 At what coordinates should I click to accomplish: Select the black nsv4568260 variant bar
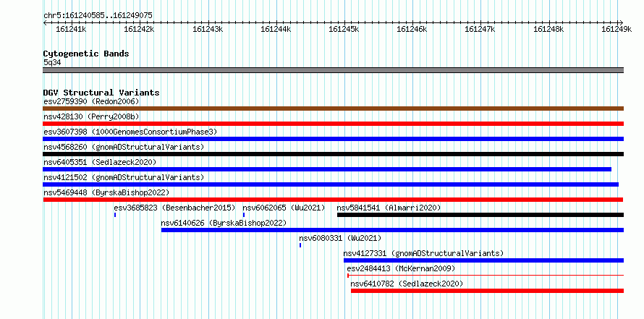(333, 154)
